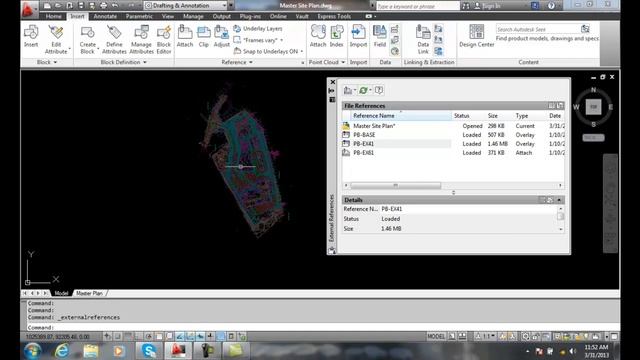This screenshot has width=640, height=360.
Task: Open the Parametric ribbon tab
Action: 139,16
